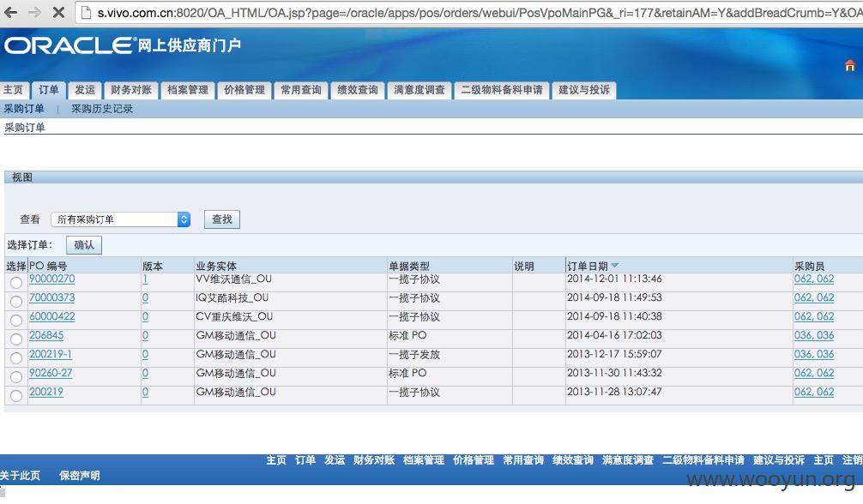Click version link 1 for PO 90000270
The image size is (863, 504).
click(x=145, y=279)
